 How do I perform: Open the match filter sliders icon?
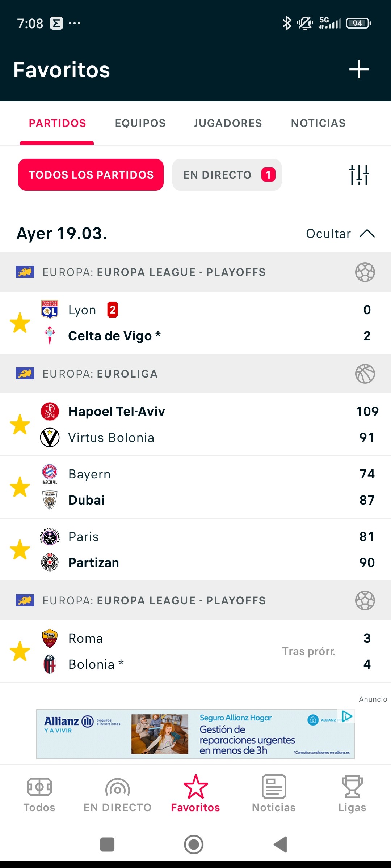(x=359, y=175)
